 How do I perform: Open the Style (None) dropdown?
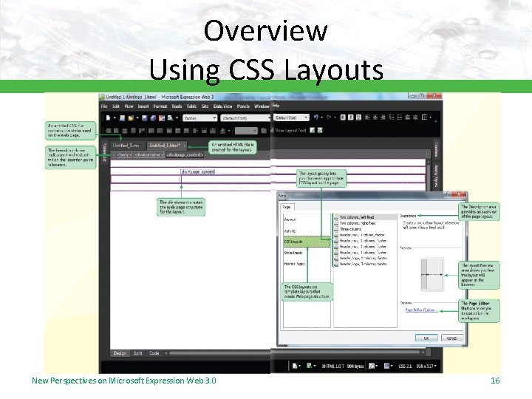(199, 117)
